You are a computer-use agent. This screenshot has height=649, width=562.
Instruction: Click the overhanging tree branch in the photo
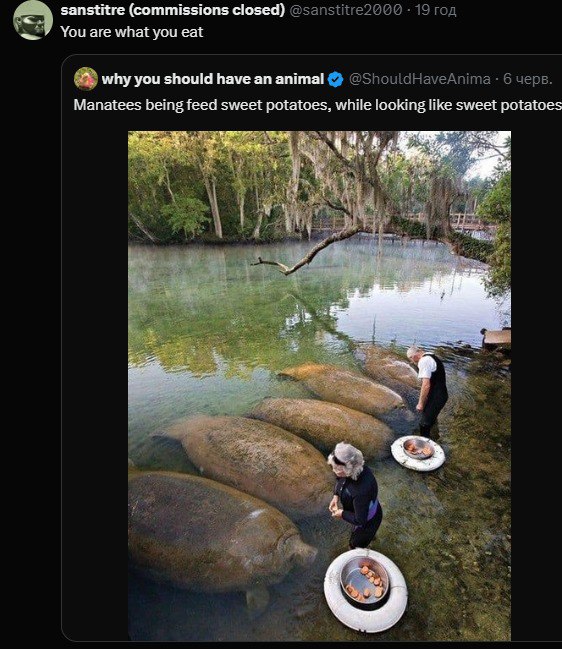(308, 253)
